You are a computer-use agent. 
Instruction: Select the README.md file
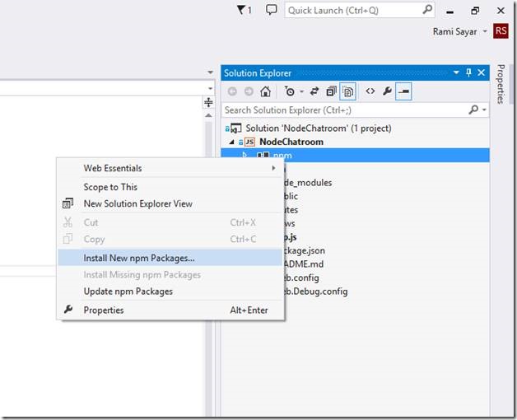(304, 264)
